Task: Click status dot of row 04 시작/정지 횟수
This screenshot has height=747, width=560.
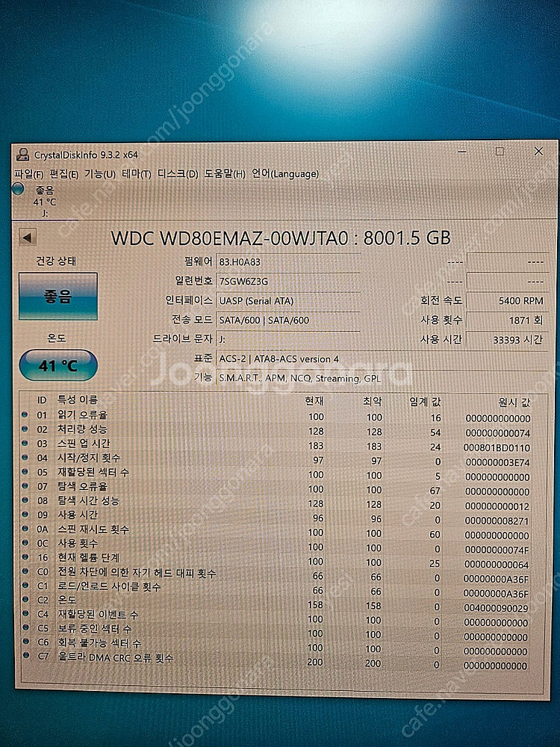Action: (x=25, y=457)
